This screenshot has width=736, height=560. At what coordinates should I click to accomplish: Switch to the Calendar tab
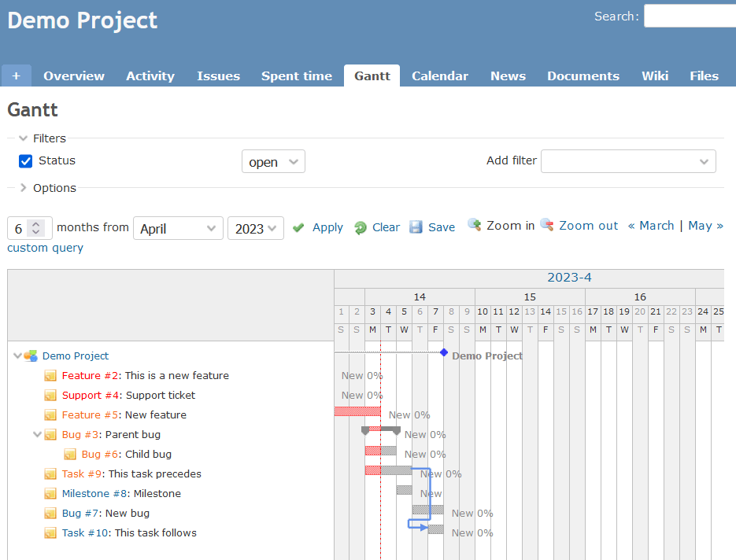tap(439, 76)
